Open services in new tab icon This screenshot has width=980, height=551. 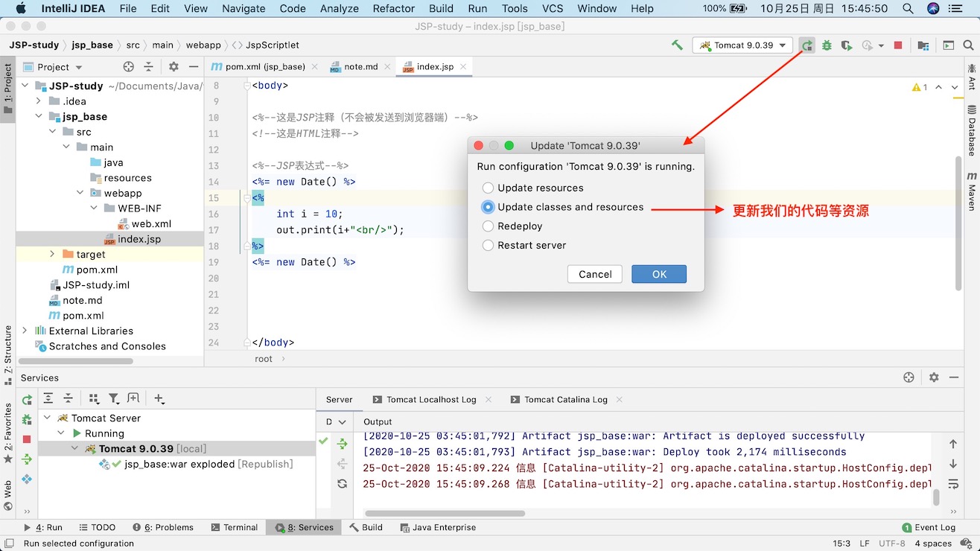pyautogui.click(x=133, y=399)
